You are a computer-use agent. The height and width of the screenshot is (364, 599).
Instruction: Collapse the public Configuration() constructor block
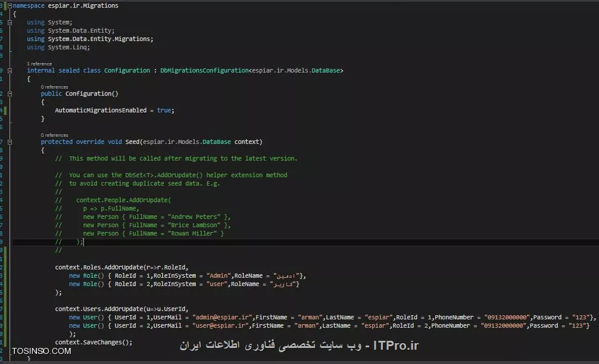[x=10, y=94]
